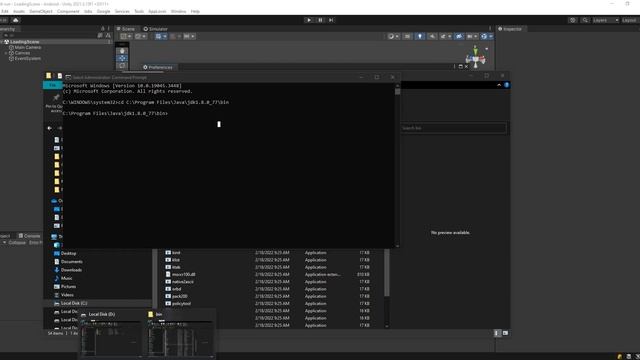Select EventSystem in Hierarchy
Screen dimensions: 640x360
(x=27, y=58)
